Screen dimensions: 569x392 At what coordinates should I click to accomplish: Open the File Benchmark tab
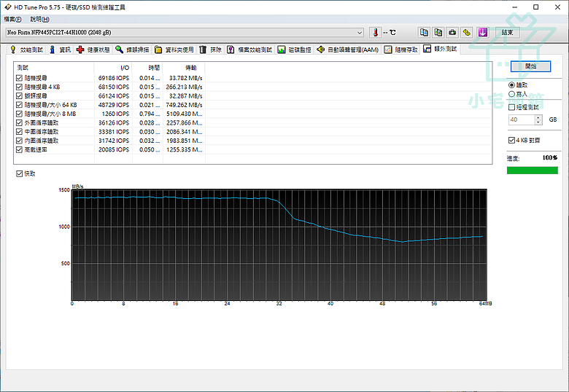click(x=249, y=50)
